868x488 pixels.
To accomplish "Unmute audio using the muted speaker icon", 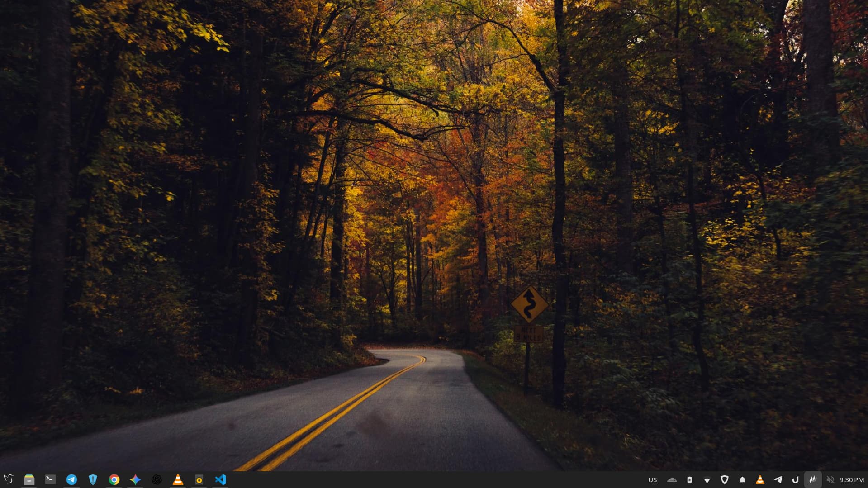I will click(x=830, y=480).
